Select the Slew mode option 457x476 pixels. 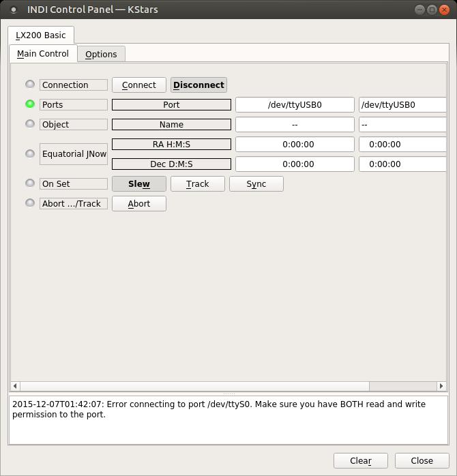pos(138,183)
